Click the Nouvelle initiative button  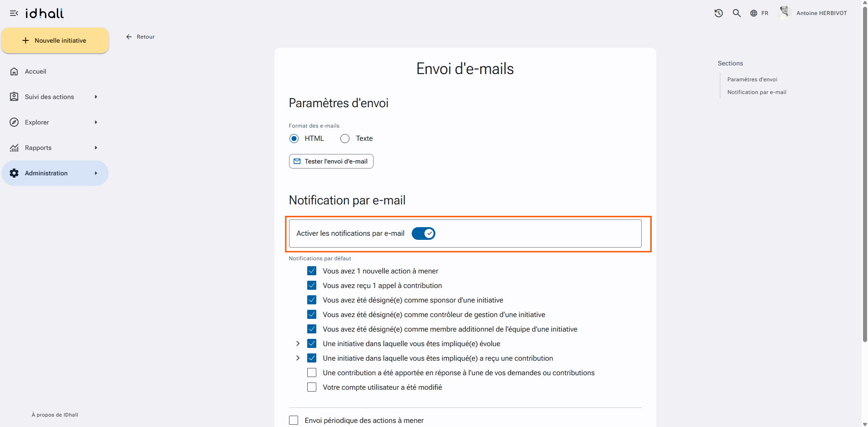55,40
